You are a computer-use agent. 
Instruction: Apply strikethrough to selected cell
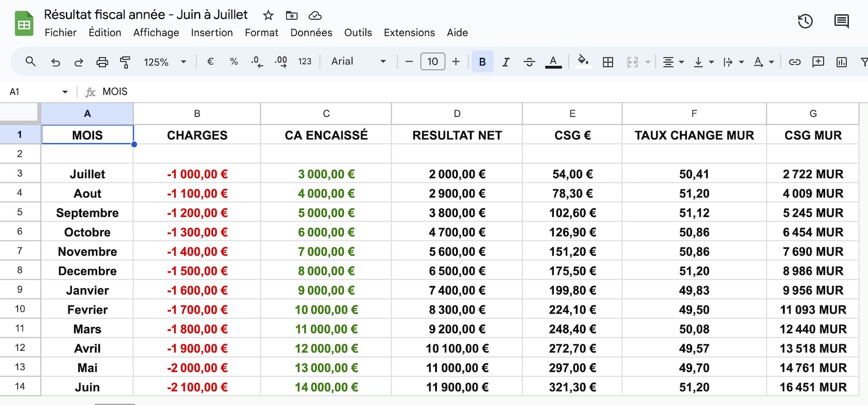click(x=529, y=61)
